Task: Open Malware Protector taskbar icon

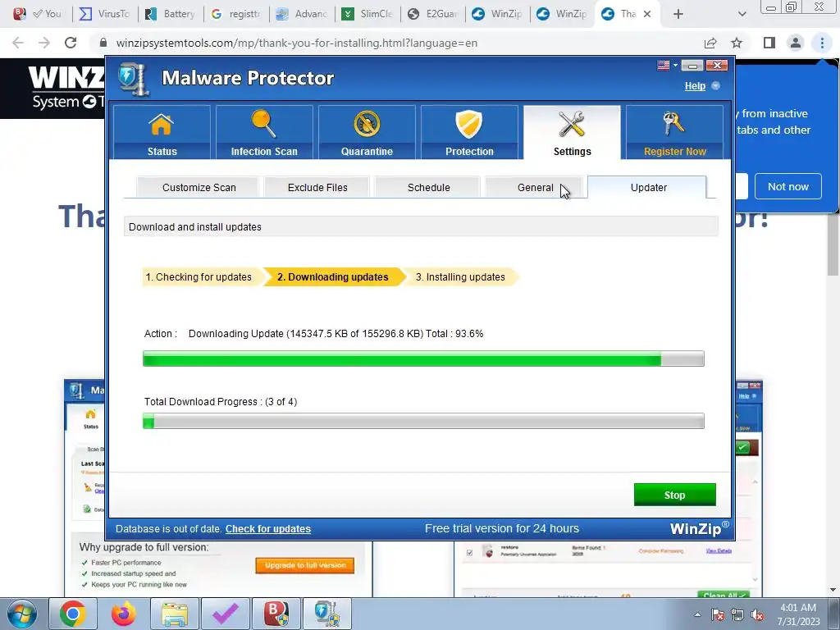Action: click(327, 614)
